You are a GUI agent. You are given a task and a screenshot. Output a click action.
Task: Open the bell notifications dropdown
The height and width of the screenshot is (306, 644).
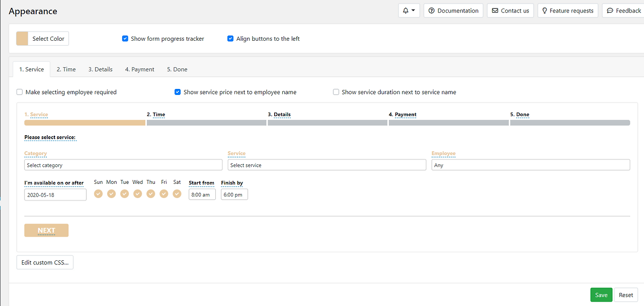pos(409,11)
